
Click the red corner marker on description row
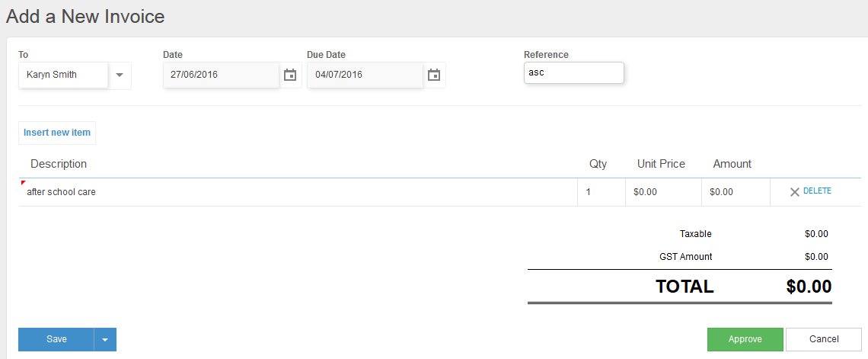23,183
